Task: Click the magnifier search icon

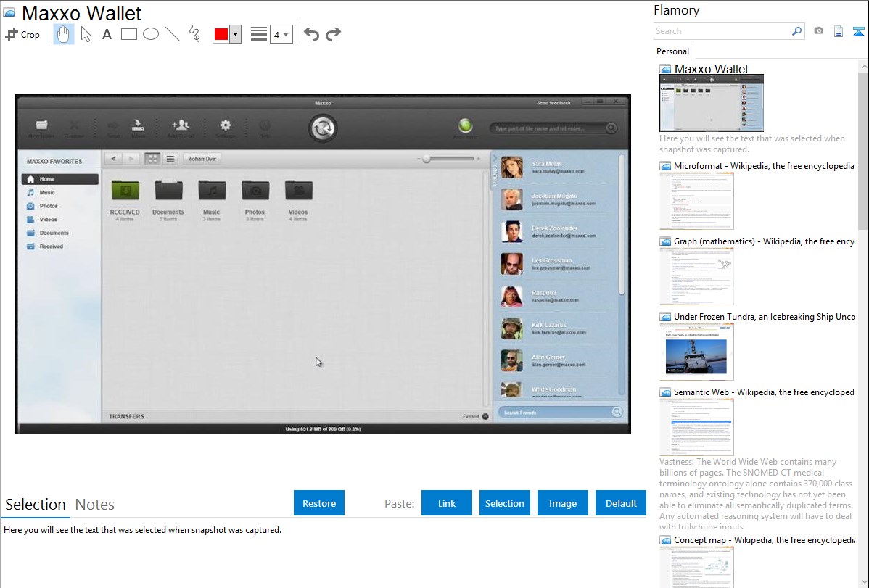Action: [x=797, y=31]
